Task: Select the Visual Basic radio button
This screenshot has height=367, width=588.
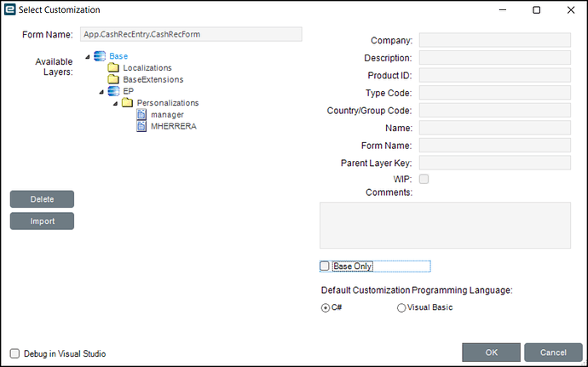Action: point(401,308)
